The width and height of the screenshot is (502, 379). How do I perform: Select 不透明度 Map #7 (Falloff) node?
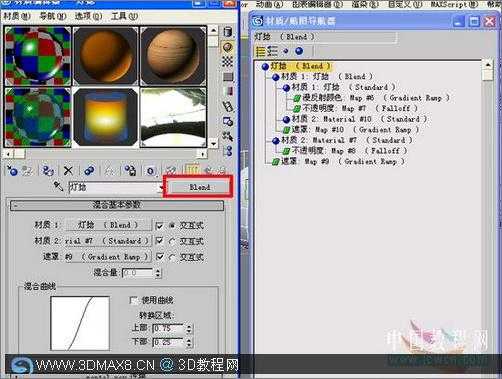tap(355, 108)
